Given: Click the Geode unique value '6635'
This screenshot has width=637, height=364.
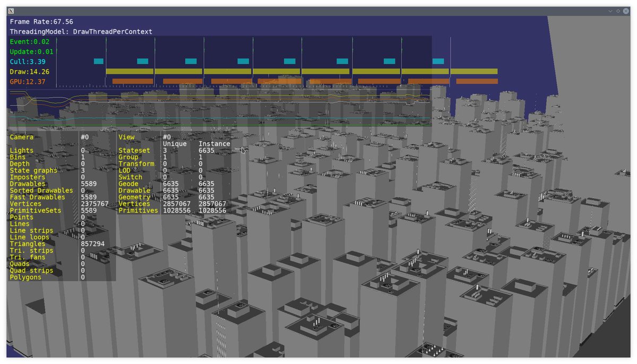Looking at the screenshot, I should pyautogui.click(x=171, y=184).
